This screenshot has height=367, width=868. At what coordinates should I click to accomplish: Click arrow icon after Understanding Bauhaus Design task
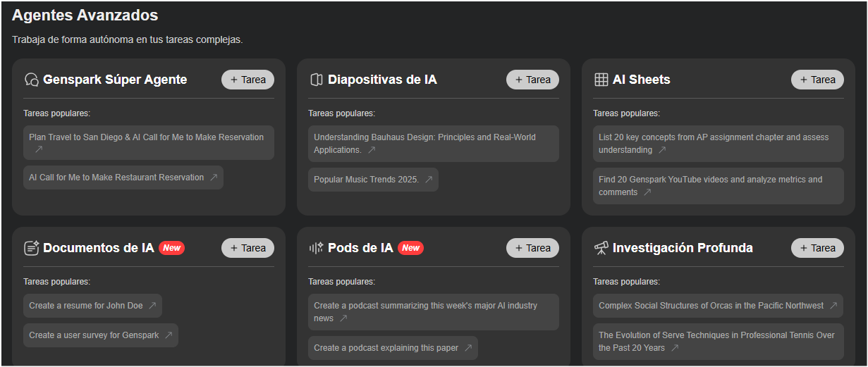[x=372, y=150]
